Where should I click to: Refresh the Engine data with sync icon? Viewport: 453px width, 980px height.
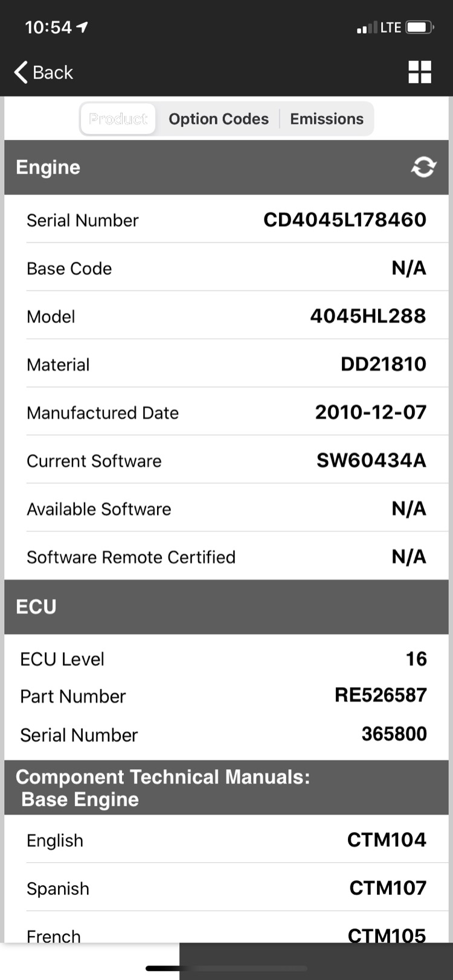[x=423, y=167]
